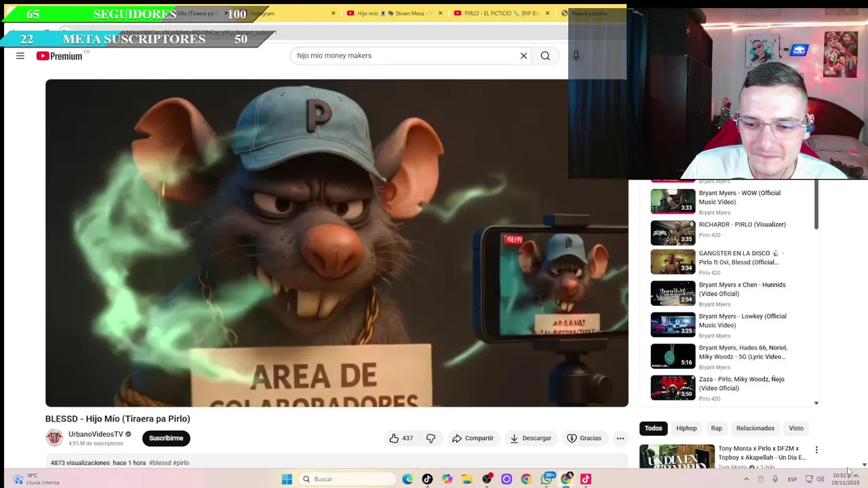The width and height of the screenshot is (868, 488).
Task: Click on the video player
Action: click(336, 243)
